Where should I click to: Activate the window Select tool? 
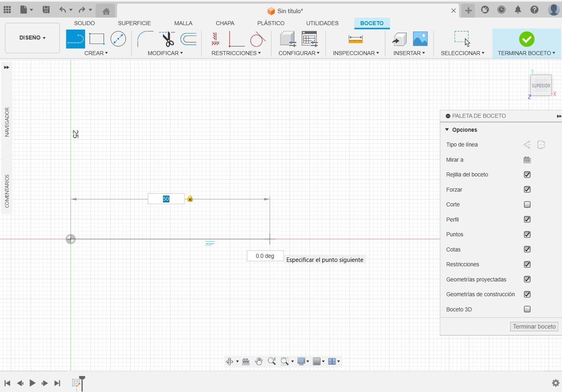[x=462, y=39]
